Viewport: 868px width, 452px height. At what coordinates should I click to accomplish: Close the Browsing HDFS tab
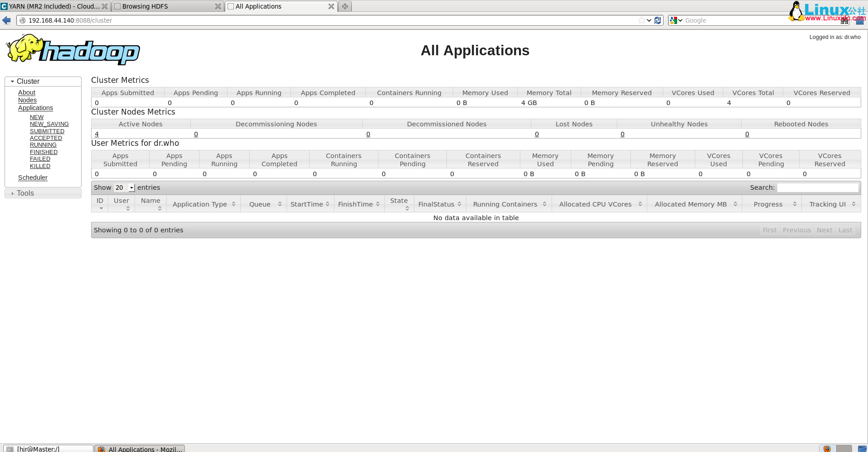218,6
